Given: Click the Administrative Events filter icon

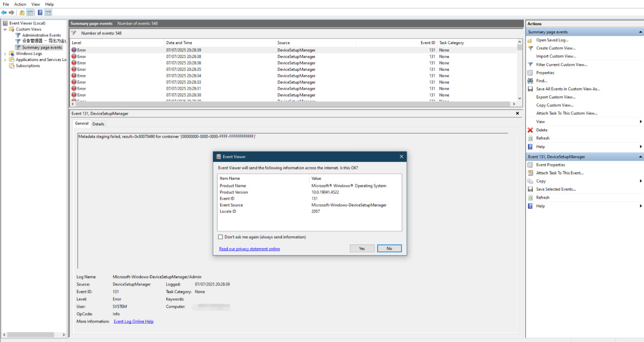Looking at the screenshot, I should pos(18,35).
